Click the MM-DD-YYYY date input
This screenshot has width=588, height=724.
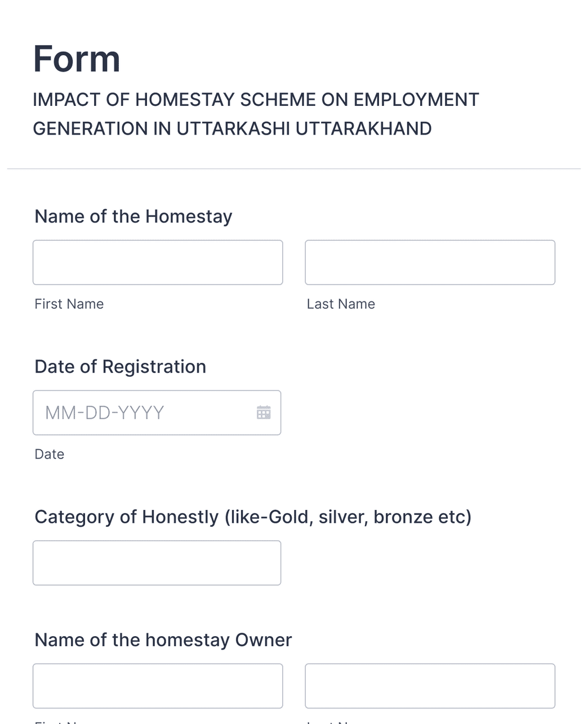click(x=141, y=413)
